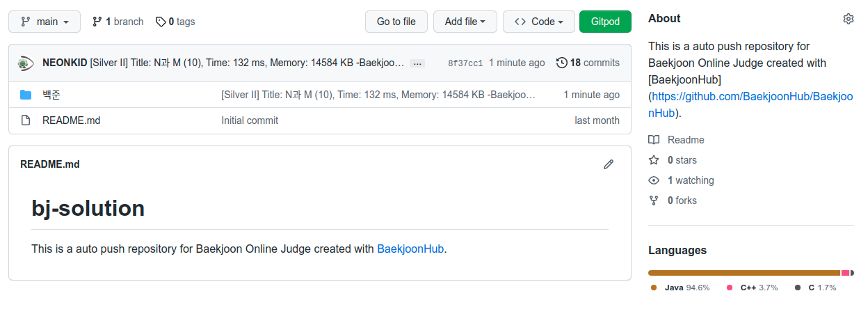Click the Go to file button
868x314 pixels.
coord(396,22)
